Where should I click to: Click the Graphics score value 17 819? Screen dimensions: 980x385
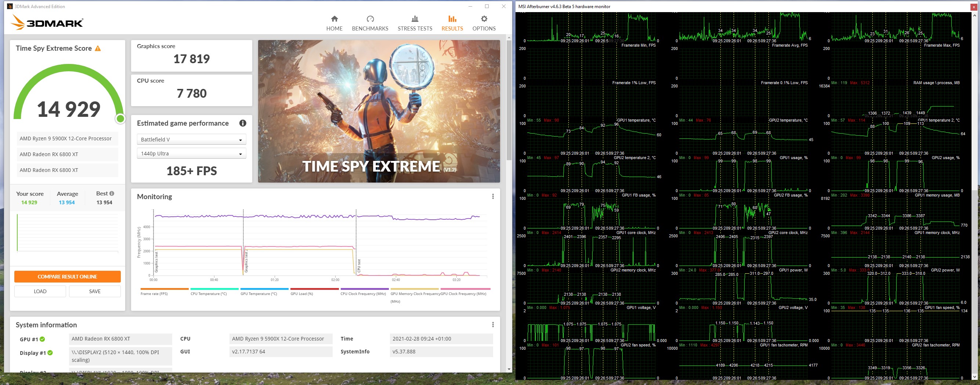[191, 59]
